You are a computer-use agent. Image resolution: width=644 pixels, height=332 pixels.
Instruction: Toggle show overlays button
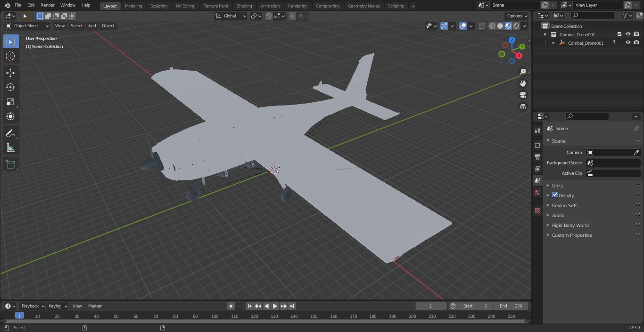tap(463, 26)
